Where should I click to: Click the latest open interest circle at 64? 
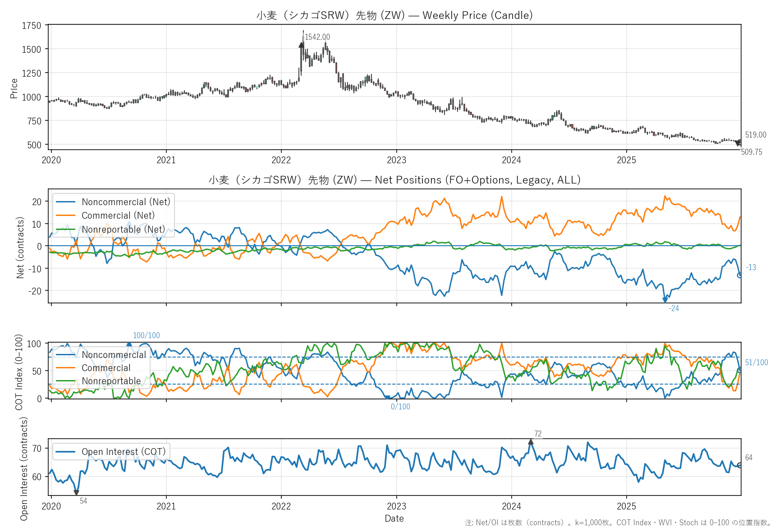[740, 465]
